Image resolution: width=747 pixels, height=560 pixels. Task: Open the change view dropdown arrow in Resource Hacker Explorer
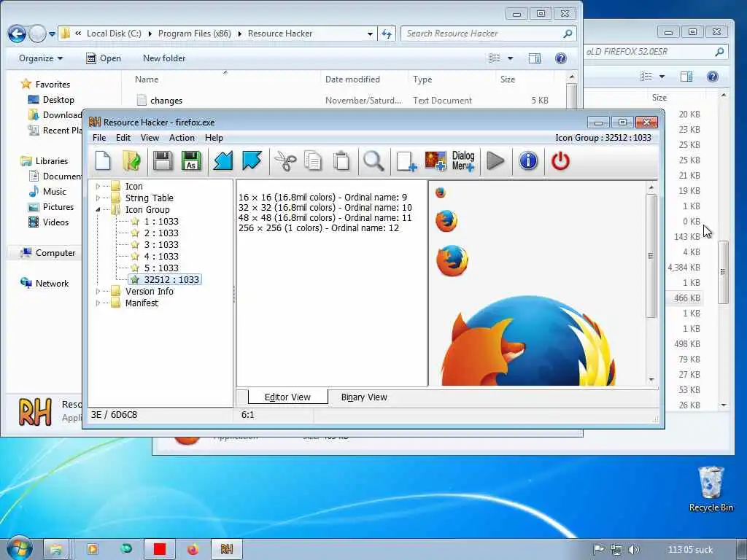click(x=510, y=58)
